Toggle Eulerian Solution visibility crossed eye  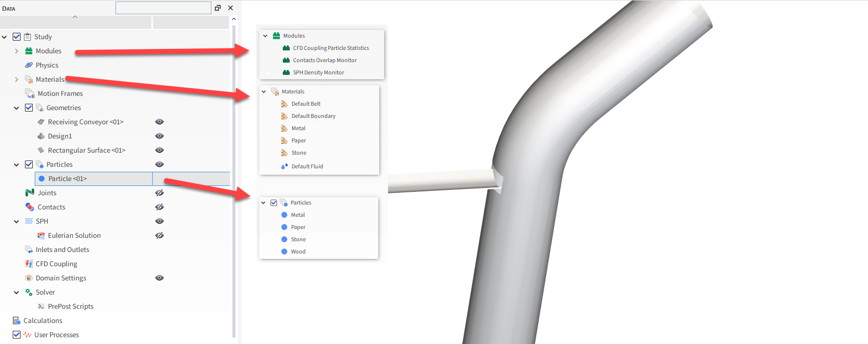pyautogui.click(x=160, y=235)
